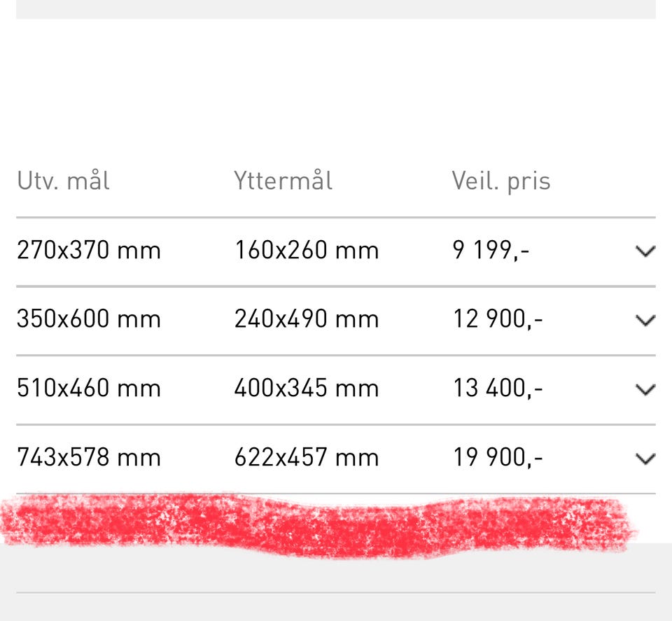Click the Veil. pris column header
This screenshot has height=621, width=672.
501,181
